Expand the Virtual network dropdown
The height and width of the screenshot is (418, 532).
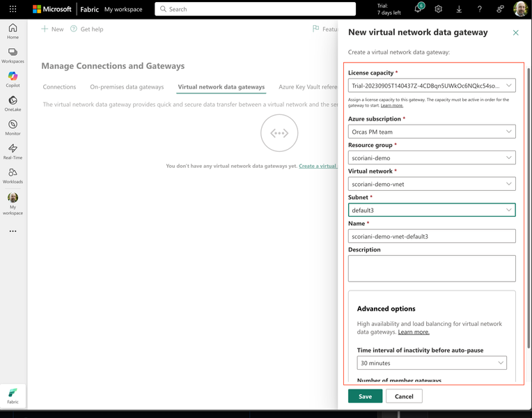[x=432, y=184]
